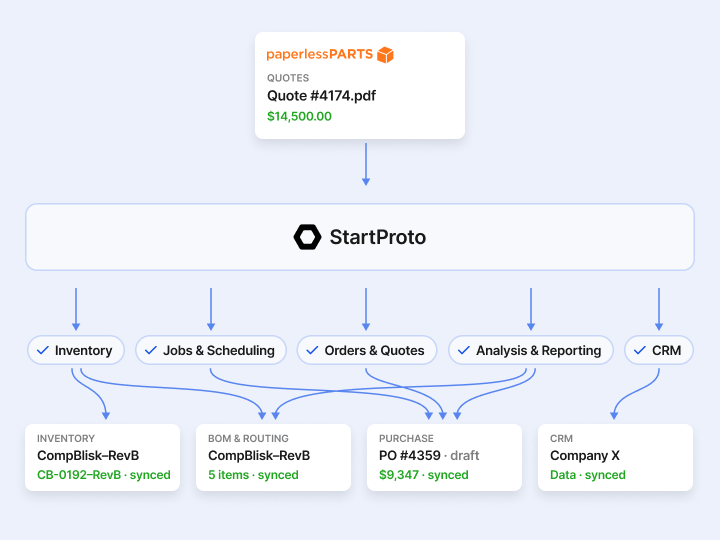Toggle the Analysis & Reporting checkmark

[x=464, y=350]
